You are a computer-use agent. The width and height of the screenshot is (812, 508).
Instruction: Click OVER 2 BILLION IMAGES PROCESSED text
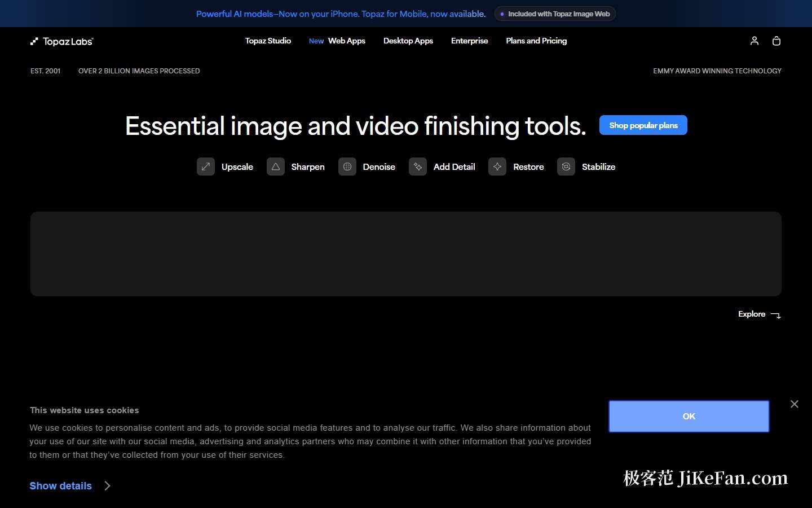coord(139,71)
